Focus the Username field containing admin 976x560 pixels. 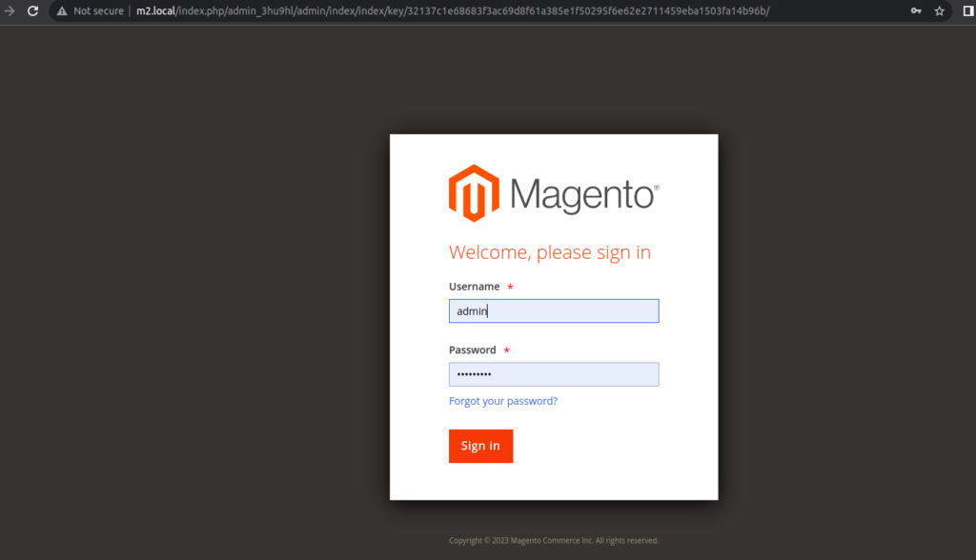[x=554, y=311]
